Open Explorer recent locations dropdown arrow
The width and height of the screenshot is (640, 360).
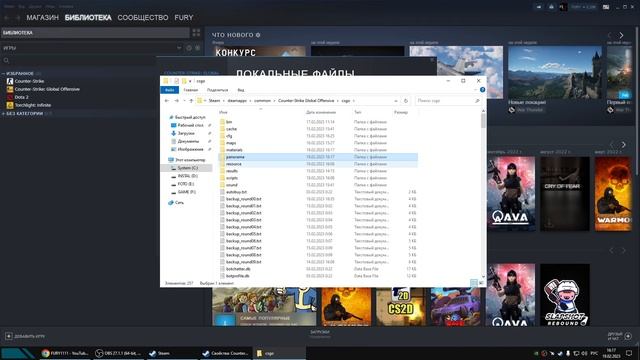pos(184,100)
